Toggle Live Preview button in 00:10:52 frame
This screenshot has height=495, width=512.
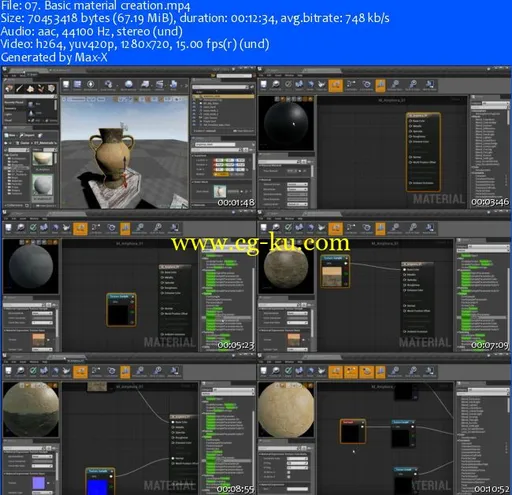click(x=351, y=371)
